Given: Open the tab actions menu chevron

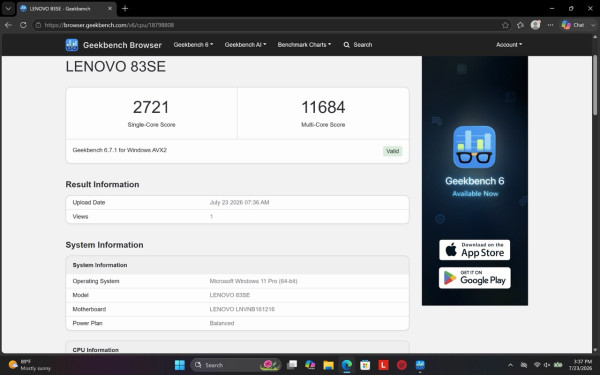Looking at the screenshot, I should point(8,8).
